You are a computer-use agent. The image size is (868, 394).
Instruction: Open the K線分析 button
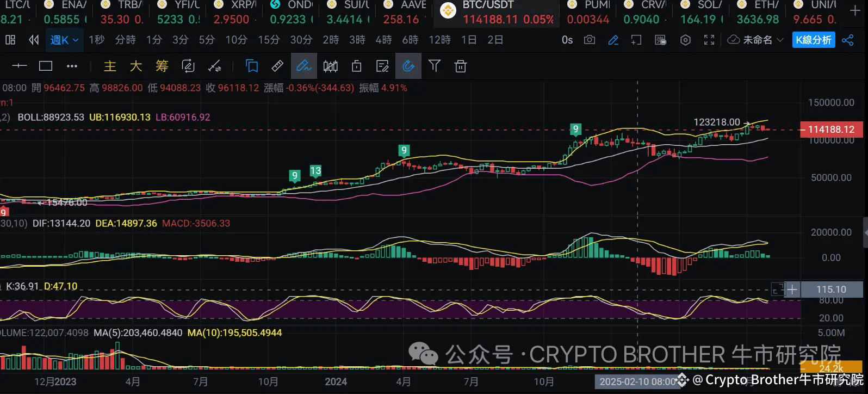coord(814,40)
